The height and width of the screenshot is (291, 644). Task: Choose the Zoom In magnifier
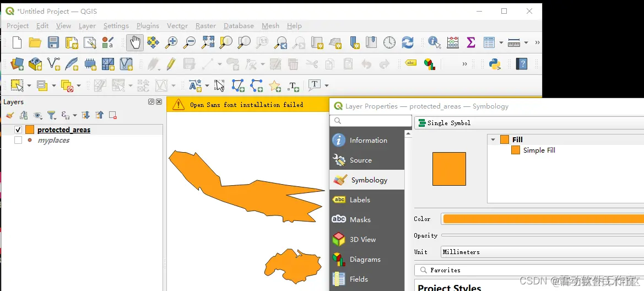coord(171,42)
